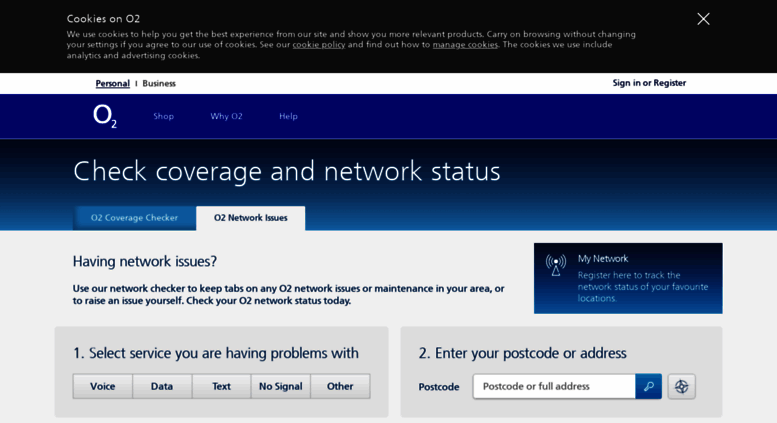Click Sign in or Register
The image size is (777, 423).
coord(649,83)
